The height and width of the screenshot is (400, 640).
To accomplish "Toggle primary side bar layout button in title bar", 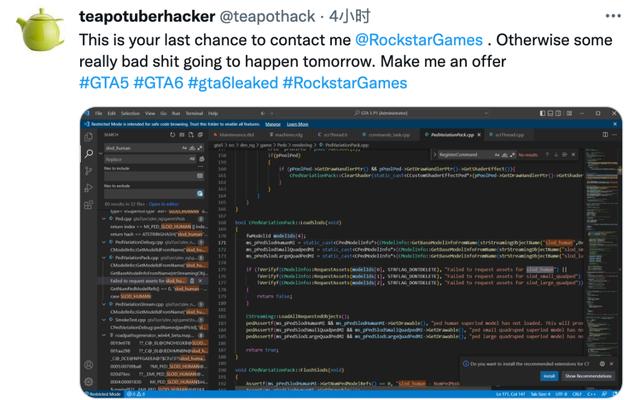I will click(x=542, y=113).
